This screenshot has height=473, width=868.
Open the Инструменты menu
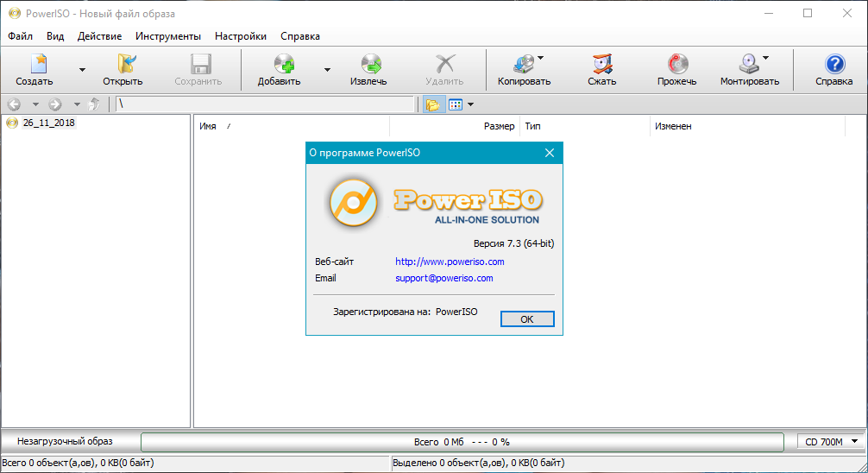click(168, 36)
